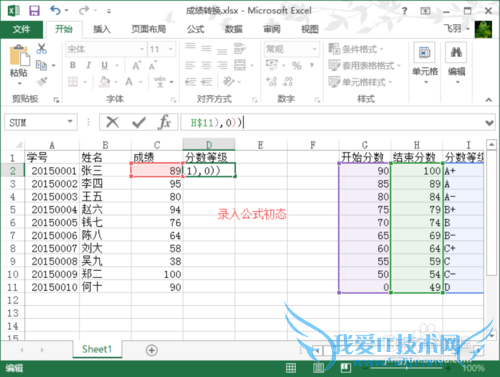The image size is (500, 377).
Task: Select row 5 header
Action: 13,210
